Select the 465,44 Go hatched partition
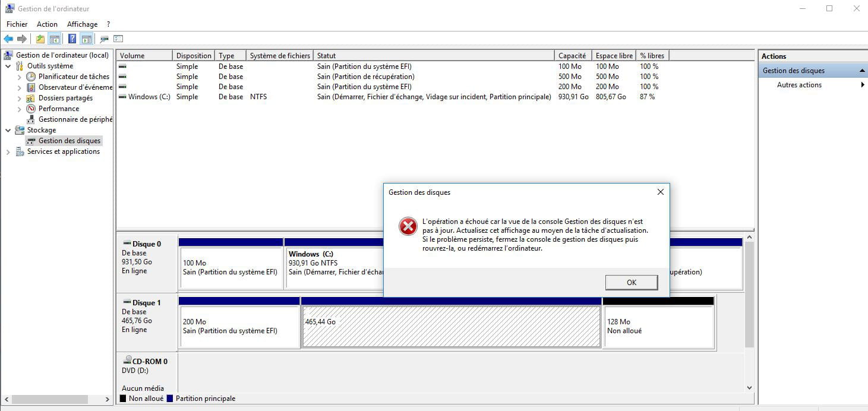 pos(451,327)
